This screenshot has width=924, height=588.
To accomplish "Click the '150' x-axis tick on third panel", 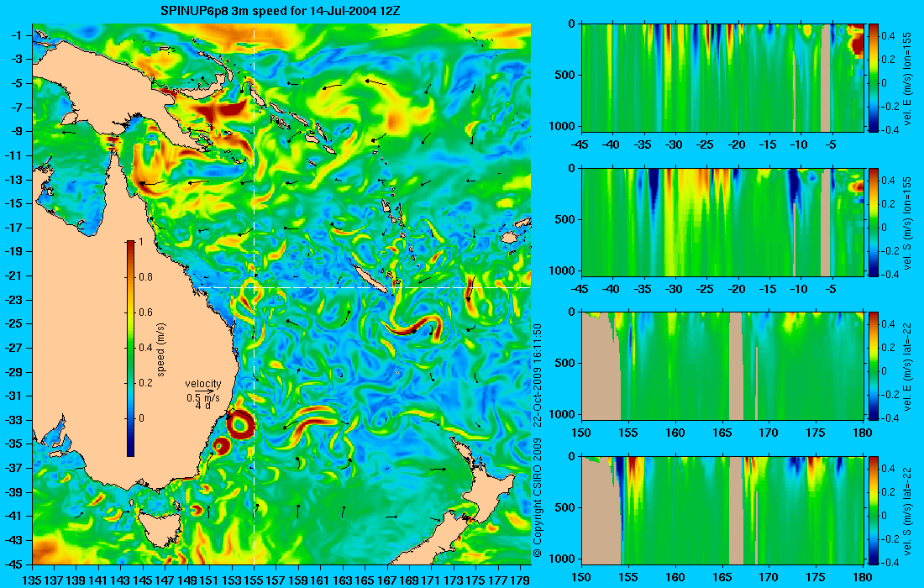I will [581, 433].
